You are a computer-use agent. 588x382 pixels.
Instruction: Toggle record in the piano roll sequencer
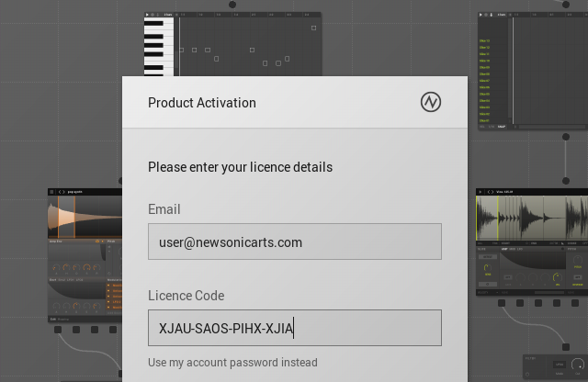pyautogui.click(x=153, y=15)
